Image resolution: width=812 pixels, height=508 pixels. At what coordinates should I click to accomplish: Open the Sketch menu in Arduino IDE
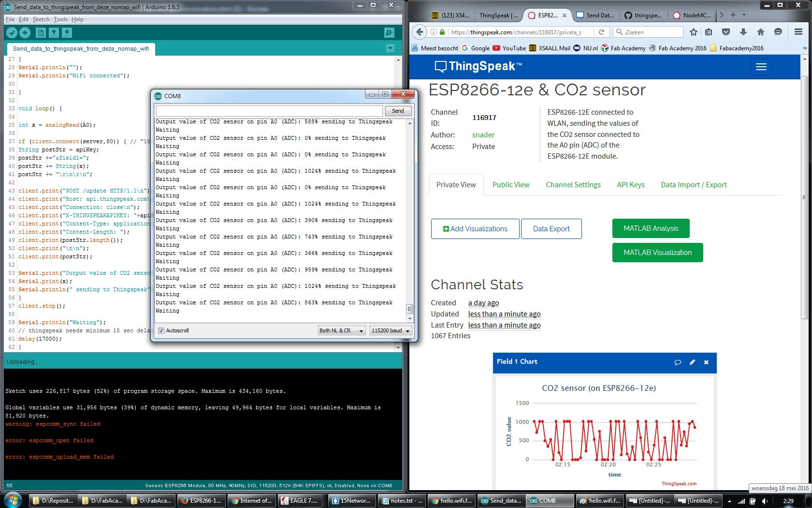coord(41,19)
